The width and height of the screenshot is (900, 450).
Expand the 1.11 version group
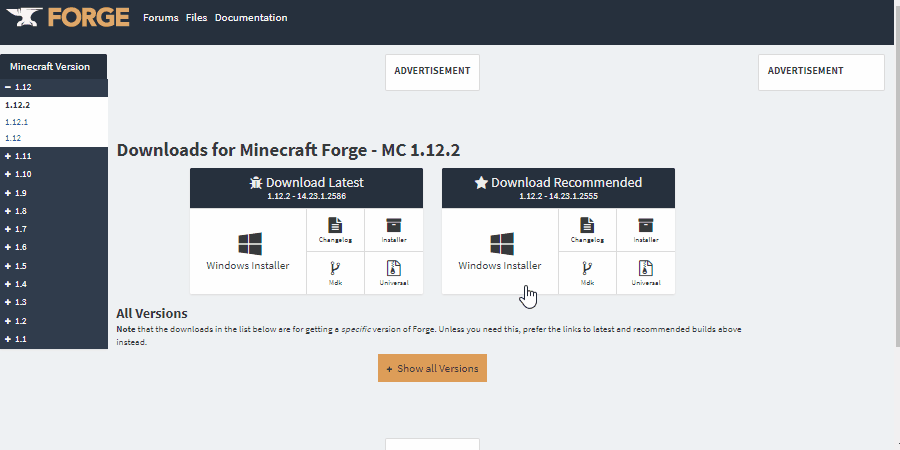tap(54, 156)
